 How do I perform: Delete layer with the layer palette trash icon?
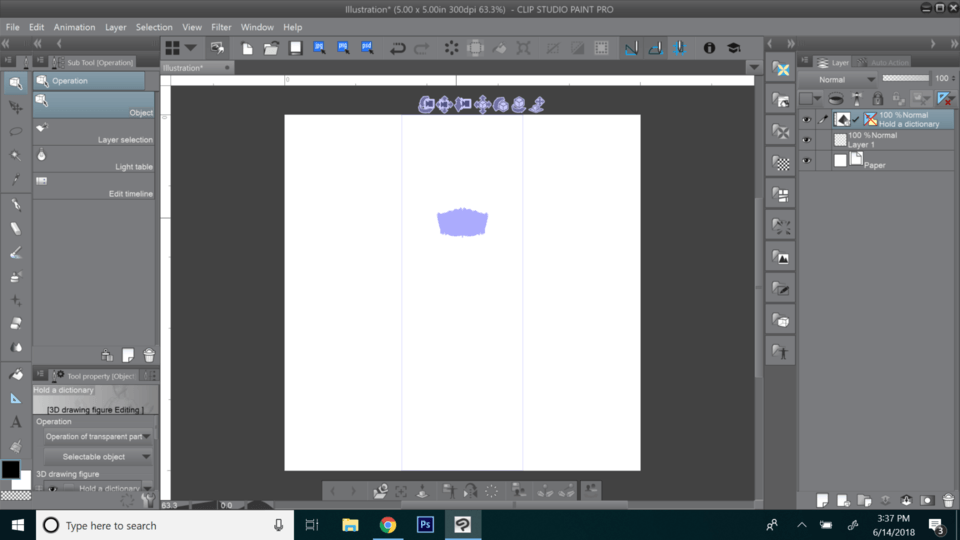tap(948, 501)
